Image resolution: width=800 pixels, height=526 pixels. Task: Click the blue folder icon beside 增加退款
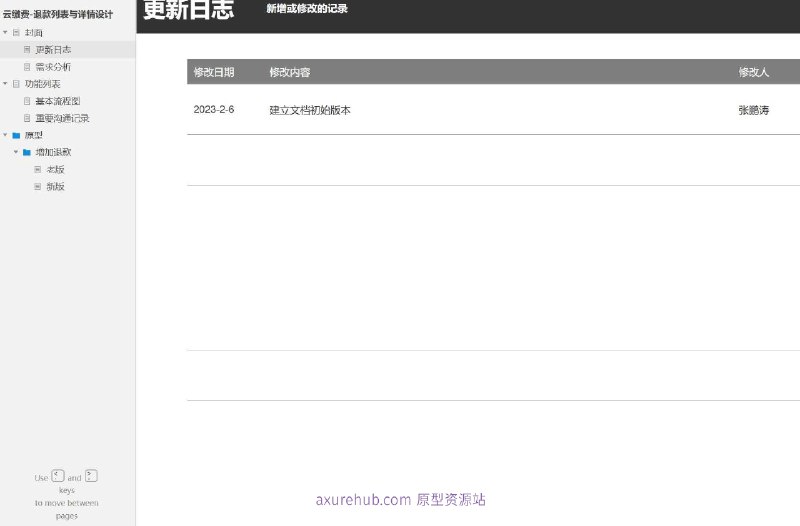point(27,152)
